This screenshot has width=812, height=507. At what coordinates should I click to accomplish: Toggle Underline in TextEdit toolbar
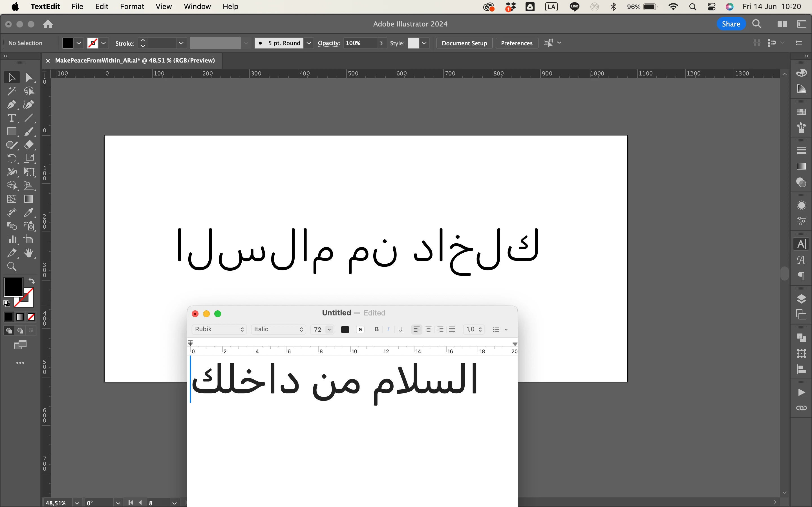(400, 329)
